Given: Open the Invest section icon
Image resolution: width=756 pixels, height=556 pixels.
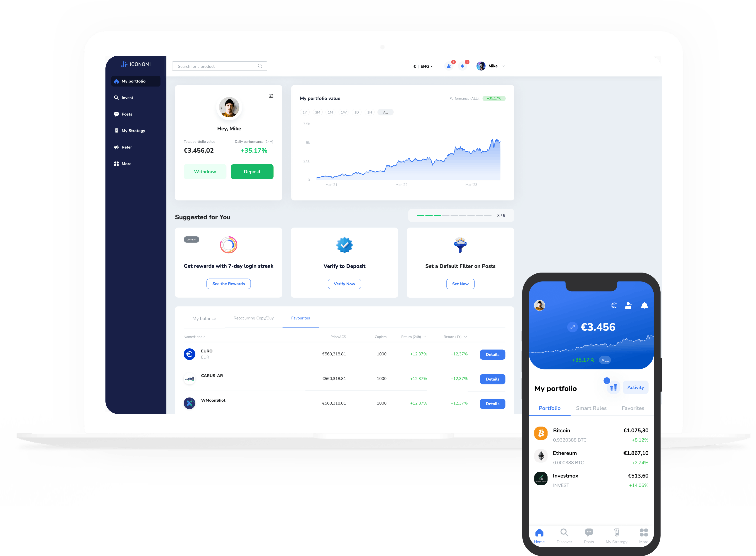Looking at the screenshot, I should [x=116, y=97].
